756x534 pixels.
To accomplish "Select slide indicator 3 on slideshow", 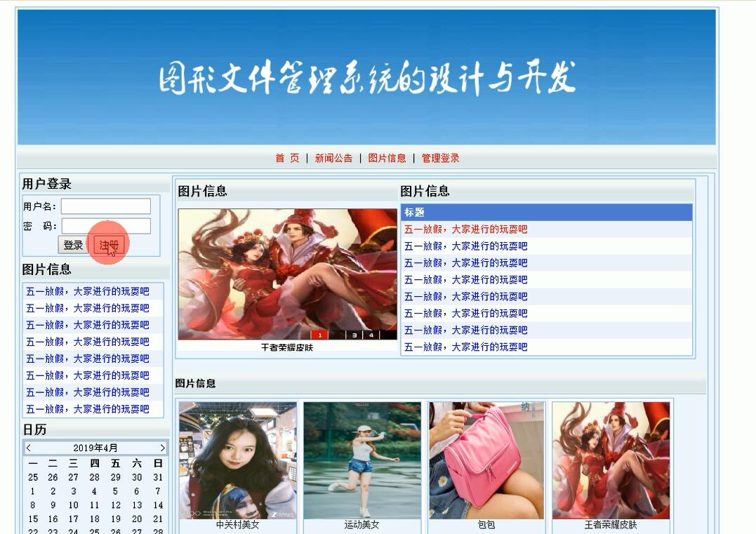I will pyautogui.click(x=354, y=335).
